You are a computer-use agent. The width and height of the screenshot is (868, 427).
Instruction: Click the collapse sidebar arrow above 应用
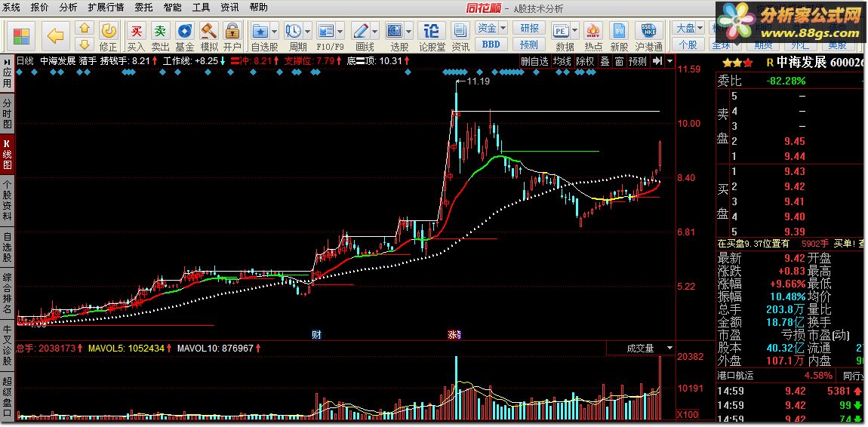tap(8, 60)
